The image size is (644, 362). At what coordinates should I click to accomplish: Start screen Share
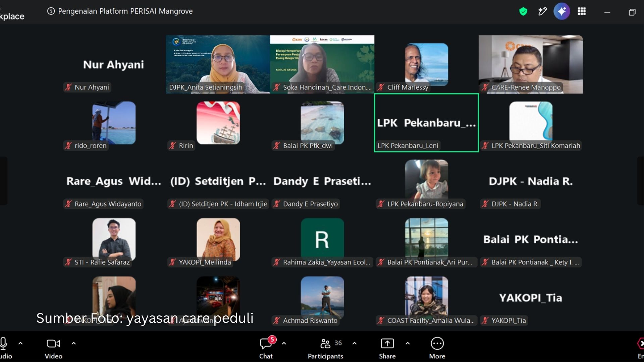[x=387, y=348]
